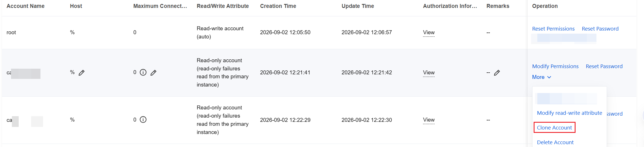View authorization for 12:22:29 account
Viewport: 644px width, 147px height.
coord(429,120)
